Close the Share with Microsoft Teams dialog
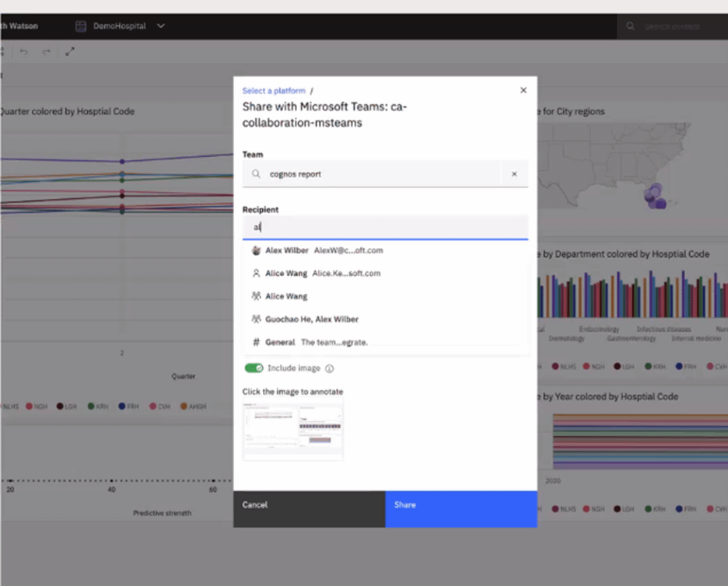This screenshot has width=728, height=586. tap(523, 90)
